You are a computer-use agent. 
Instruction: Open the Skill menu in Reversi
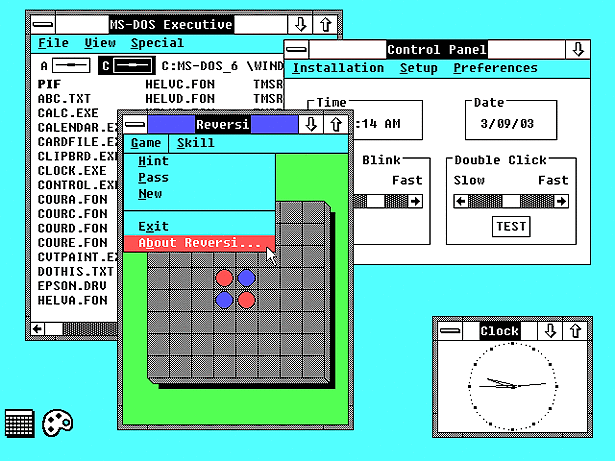tap(195, 143)
